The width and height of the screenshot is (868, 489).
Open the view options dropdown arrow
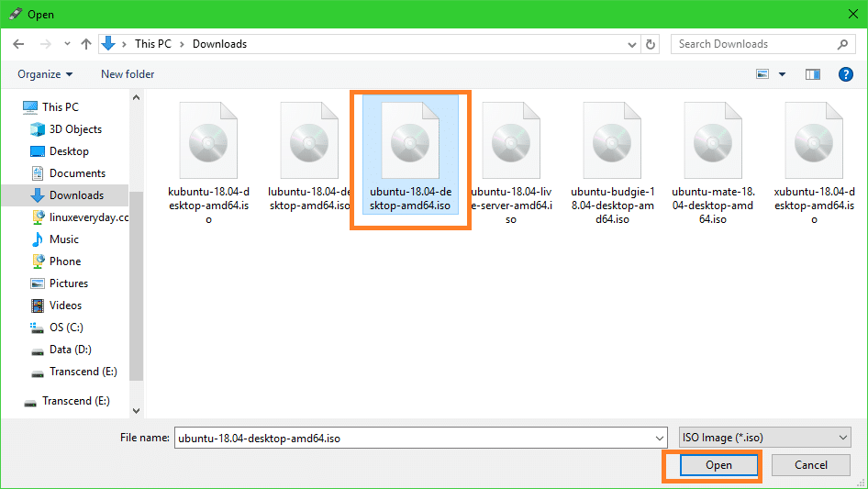[x=782, y=74]
